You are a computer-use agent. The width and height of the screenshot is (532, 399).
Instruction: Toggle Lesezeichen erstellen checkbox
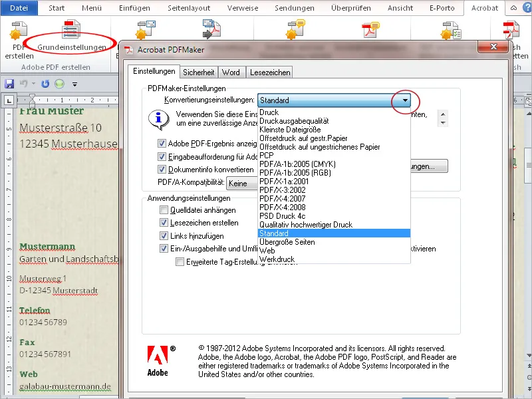pyautogui.click(x=164, y=223)
